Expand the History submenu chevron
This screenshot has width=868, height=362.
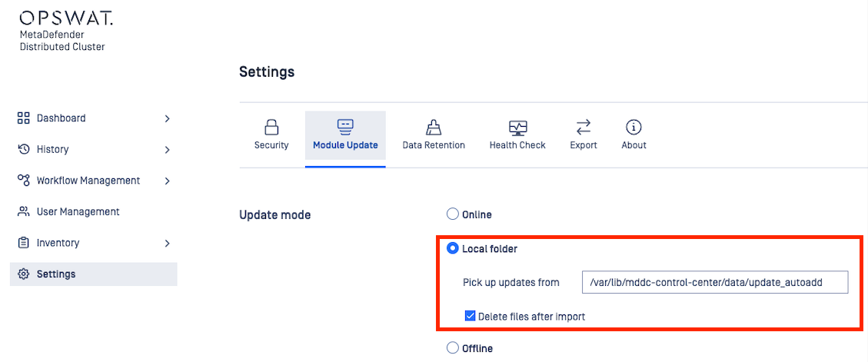click(167, 149)
